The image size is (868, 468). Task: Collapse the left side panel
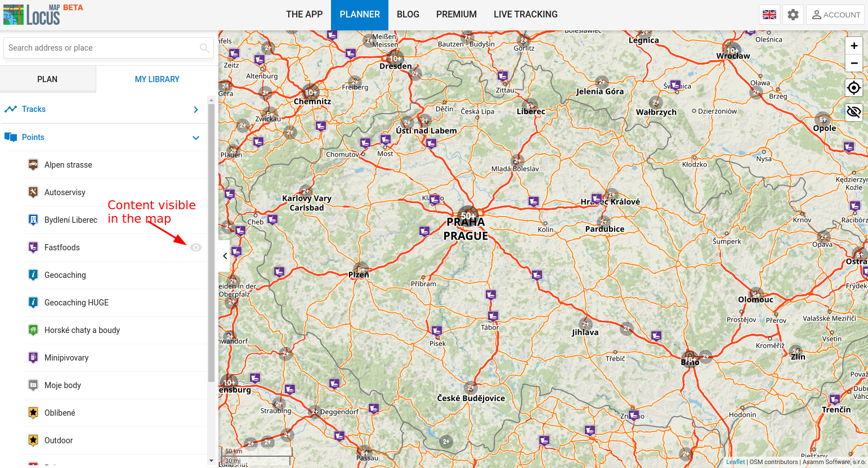tap(225, 256)
